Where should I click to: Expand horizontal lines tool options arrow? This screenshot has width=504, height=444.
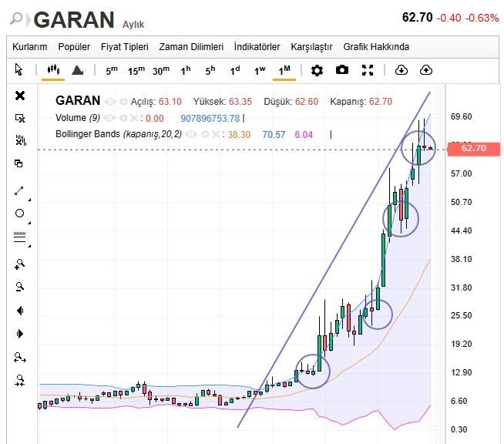(29, 246)
